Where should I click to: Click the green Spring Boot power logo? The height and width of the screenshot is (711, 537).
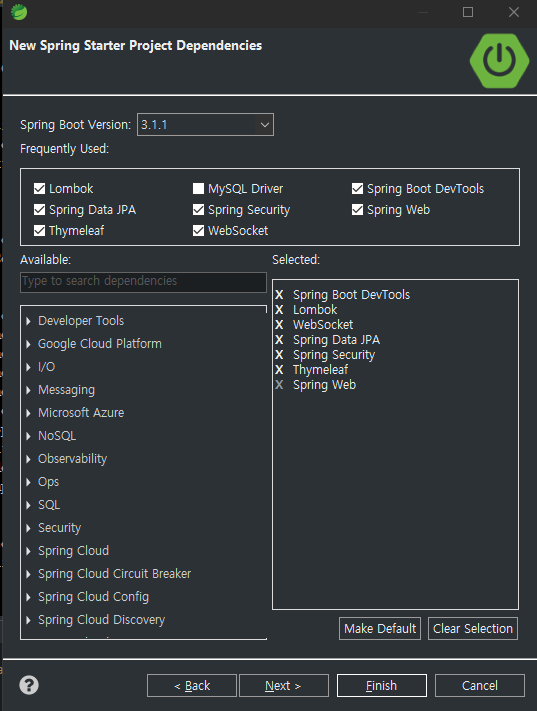499,59
